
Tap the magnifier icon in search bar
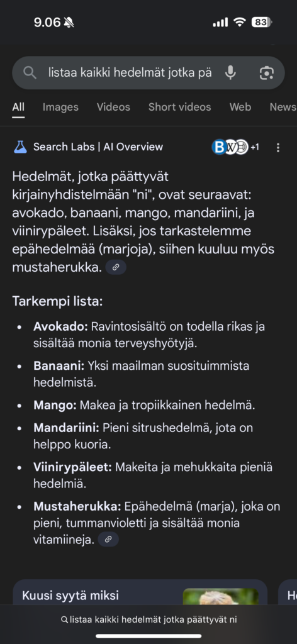30,73
